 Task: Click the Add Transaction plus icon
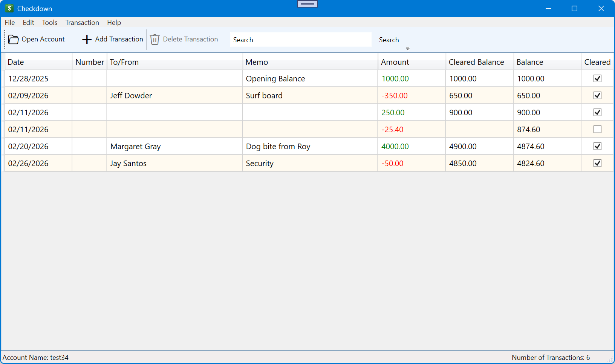coord(87,40)
